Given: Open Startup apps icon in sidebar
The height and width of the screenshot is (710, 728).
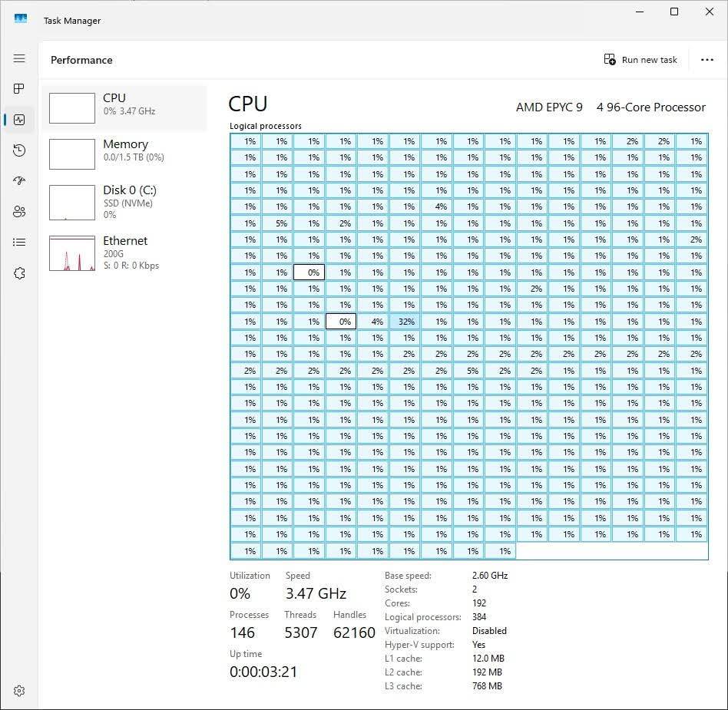Looking at the screenshot, I should click(19, 181).
